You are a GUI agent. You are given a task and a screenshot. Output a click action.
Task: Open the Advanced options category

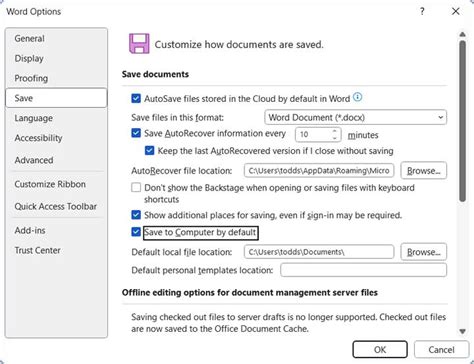click(56, 160)
